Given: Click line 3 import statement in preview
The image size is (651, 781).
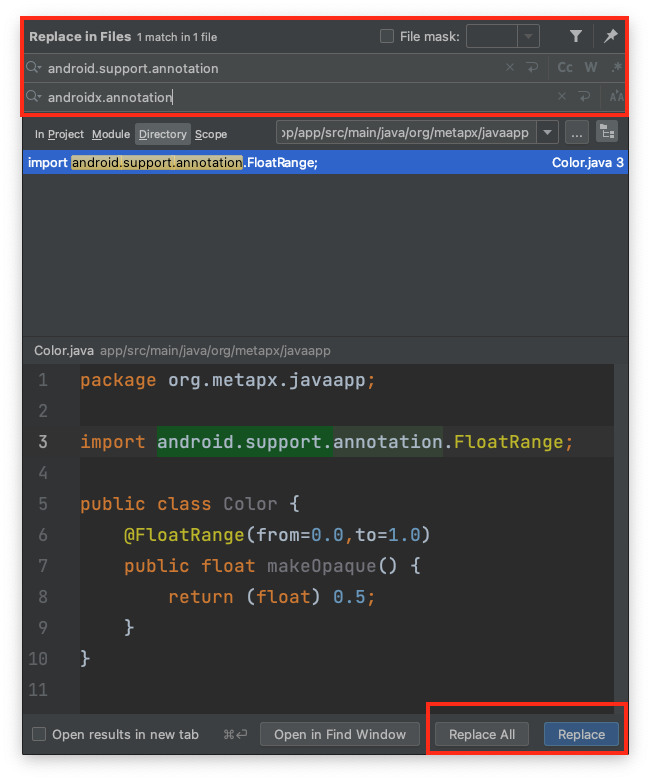Looking at the screenshot, I should [x=327, y=442].
